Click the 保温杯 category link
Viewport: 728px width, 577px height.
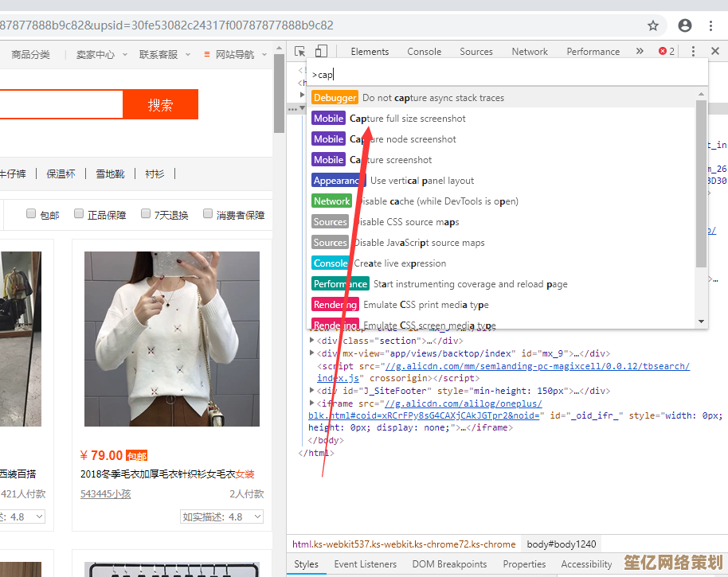tap(61, 174)
